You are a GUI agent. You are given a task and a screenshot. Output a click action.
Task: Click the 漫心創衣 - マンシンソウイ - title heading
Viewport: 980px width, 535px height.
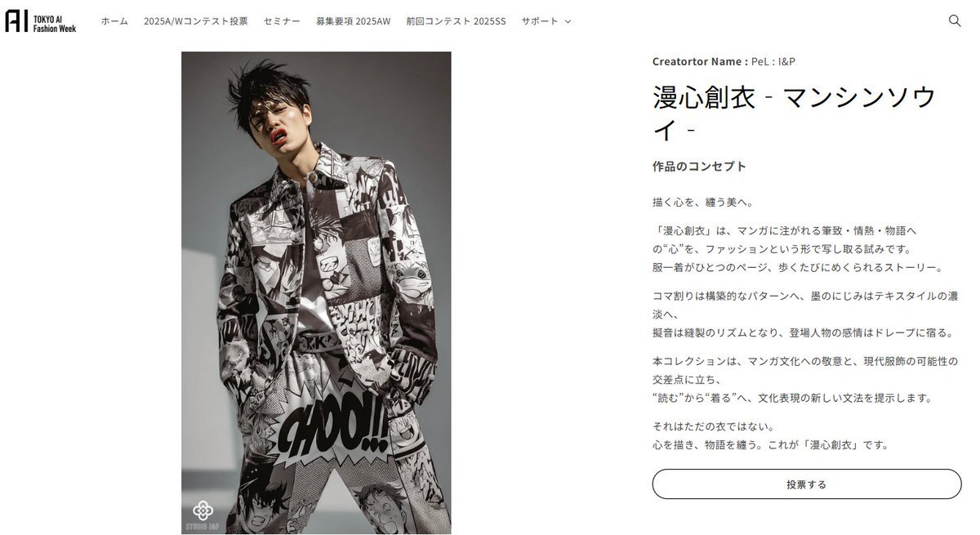794,113
